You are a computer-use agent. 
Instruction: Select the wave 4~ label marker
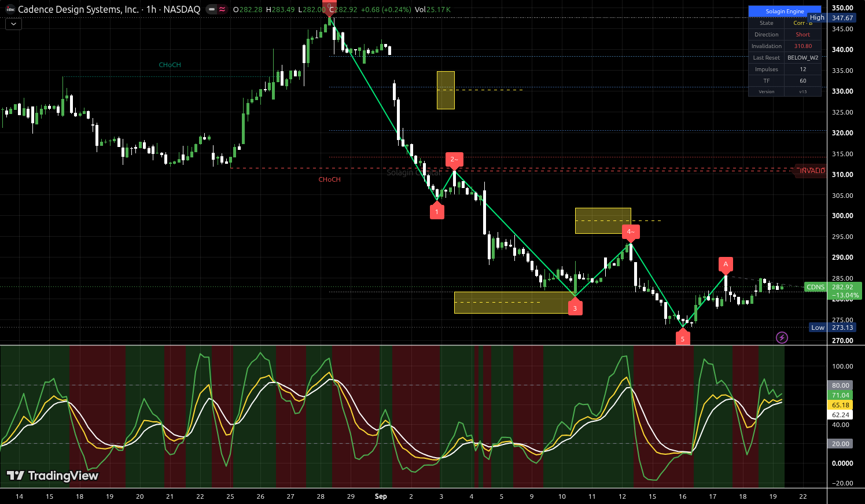tap(631, 233)
